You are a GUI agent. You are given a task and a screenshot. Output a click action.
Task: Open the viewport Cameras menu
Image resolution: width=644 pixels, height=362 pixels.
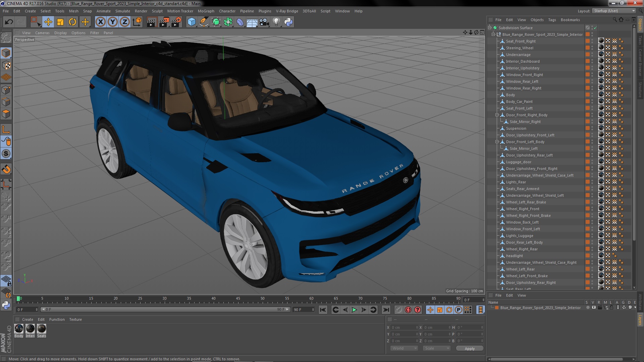pos(42,33)
